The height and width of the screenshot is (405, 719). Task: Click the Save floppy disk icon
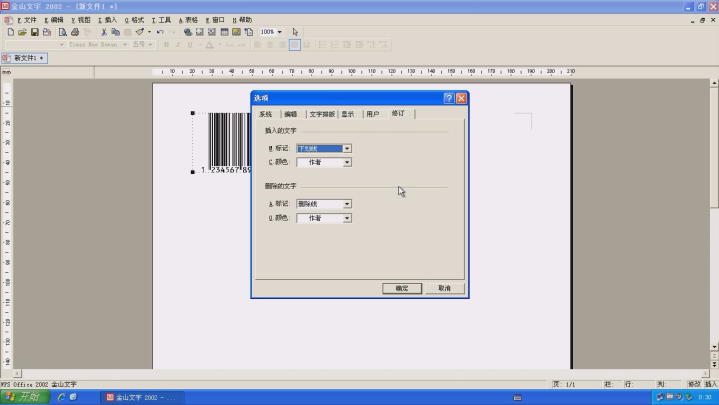pos(34,32)
